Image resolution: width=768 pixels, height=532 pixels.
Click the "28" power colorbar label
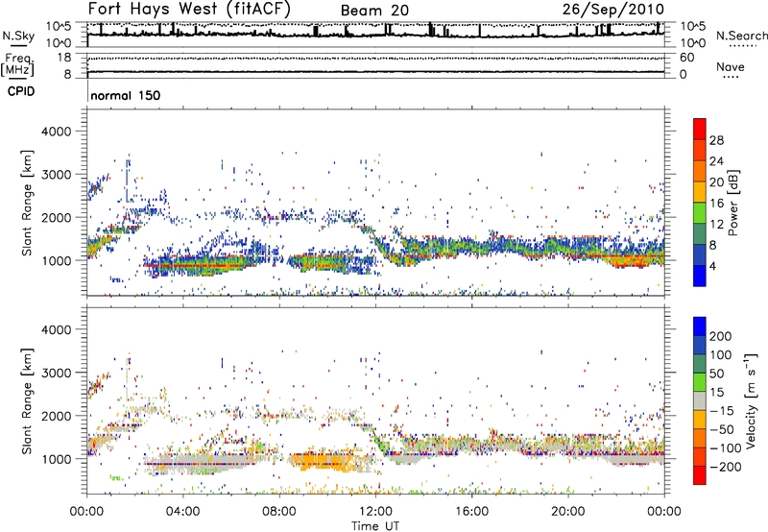716,140
